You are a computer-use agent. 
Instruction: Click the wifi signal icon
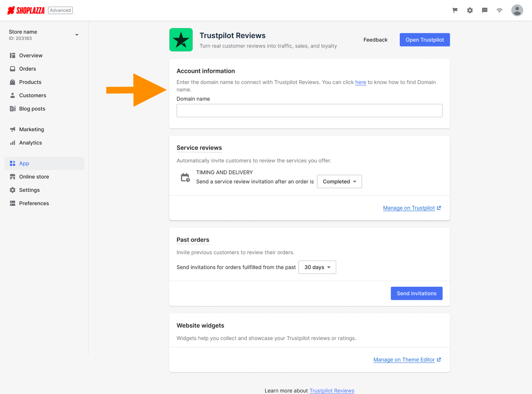(500, 10)
